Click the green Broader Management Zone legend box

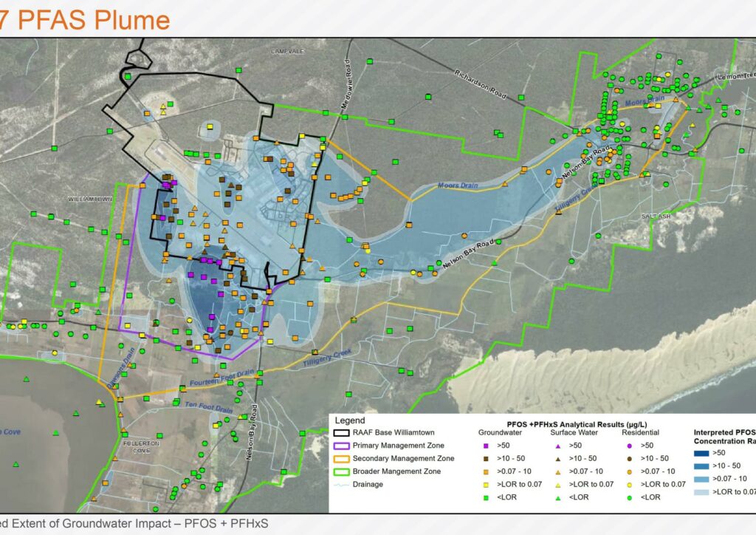point(342,471)
